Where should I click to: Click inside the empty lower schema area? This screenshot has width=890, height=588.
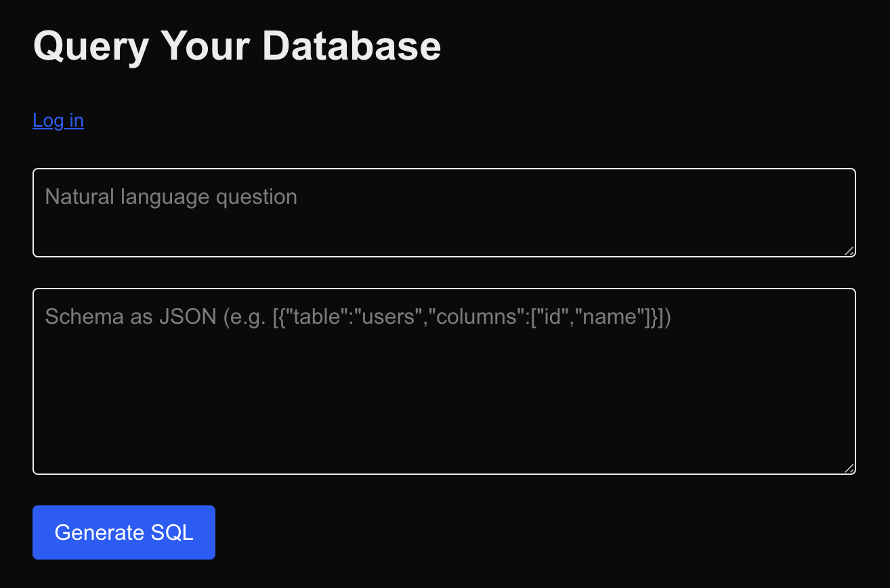pos(444,406)
